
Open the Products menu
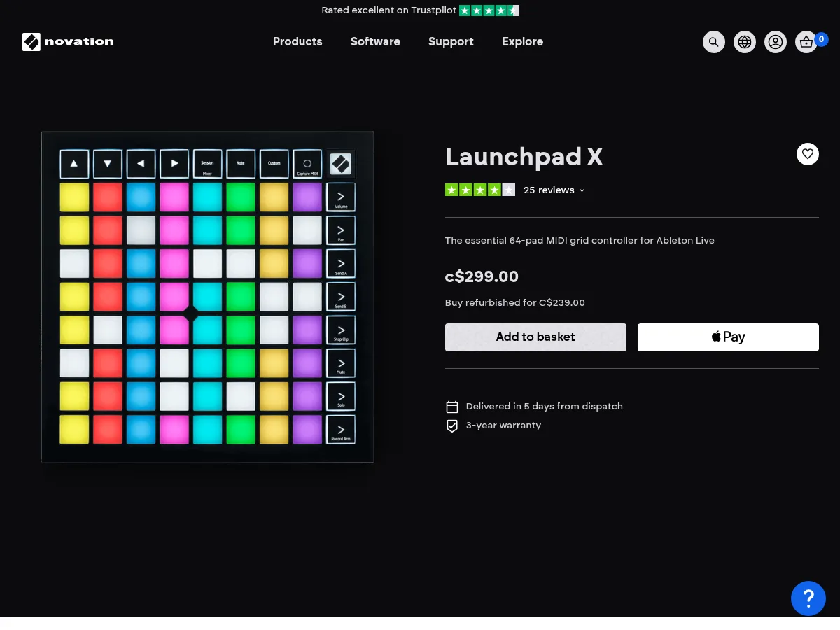tap(297, 42)
